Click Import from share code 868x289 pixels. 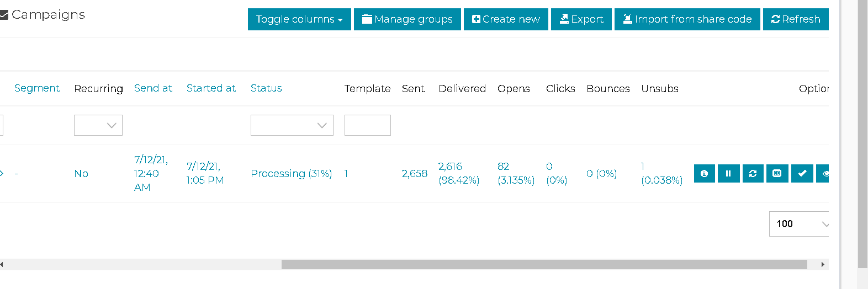point(687,19)
